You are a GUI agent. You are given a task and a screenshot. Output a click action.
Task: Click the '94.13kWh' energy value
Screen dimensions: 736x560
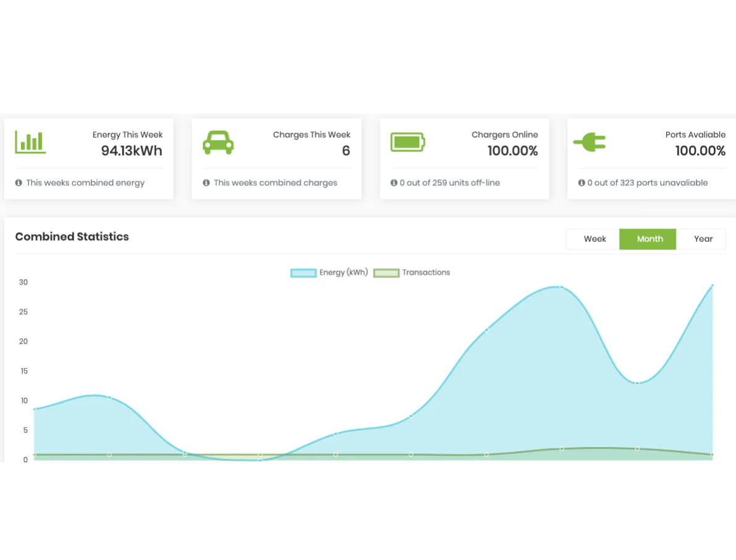[x=132, y=151]
